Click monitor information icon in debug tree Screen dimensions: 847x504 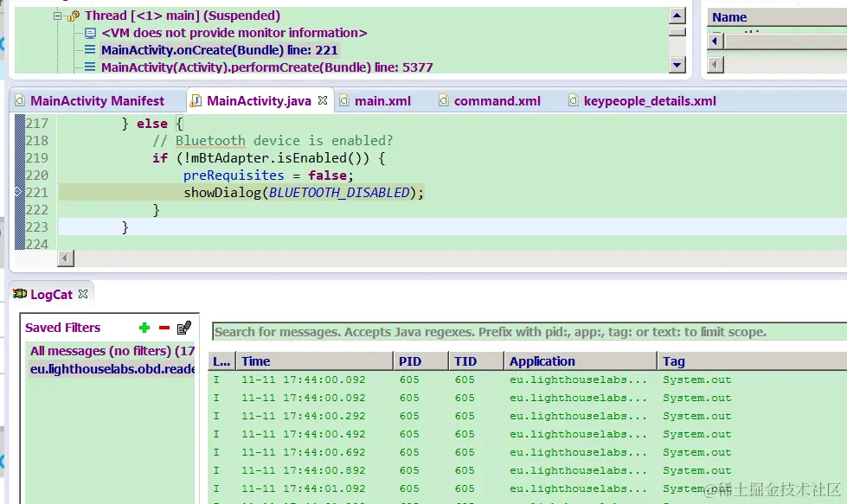[x=90, y=33]
